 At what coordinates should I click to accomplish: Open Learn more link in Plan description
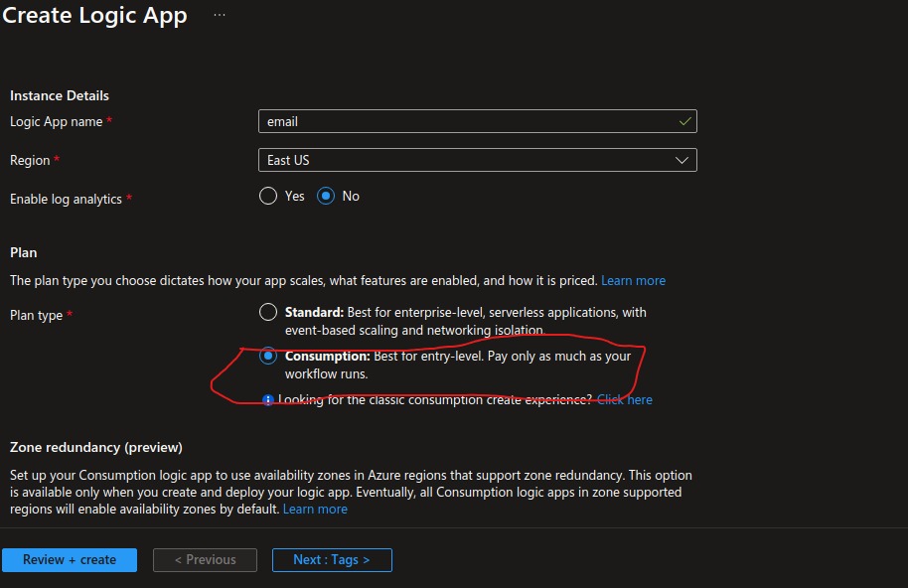tap(633, 281)
